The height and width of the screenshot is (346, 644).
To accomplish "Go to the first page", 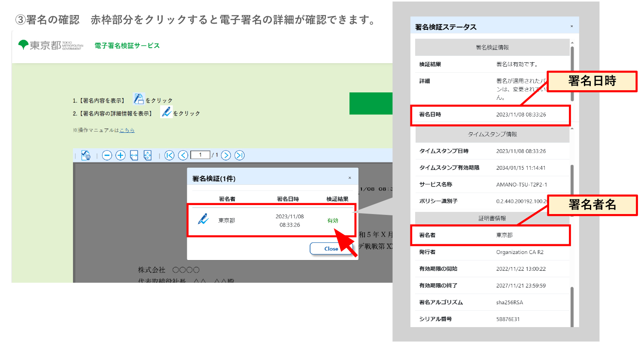I will 170,156.
